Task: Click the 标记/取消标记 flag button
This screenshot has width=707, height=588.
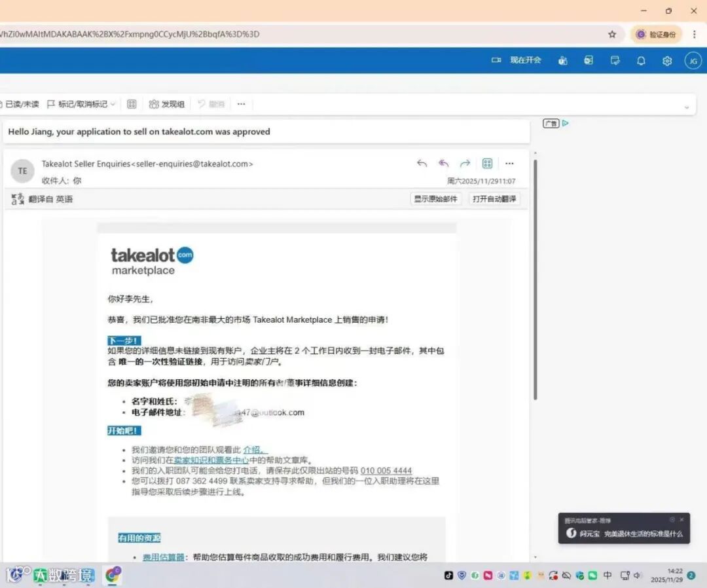Action: [x=77, y=104]
